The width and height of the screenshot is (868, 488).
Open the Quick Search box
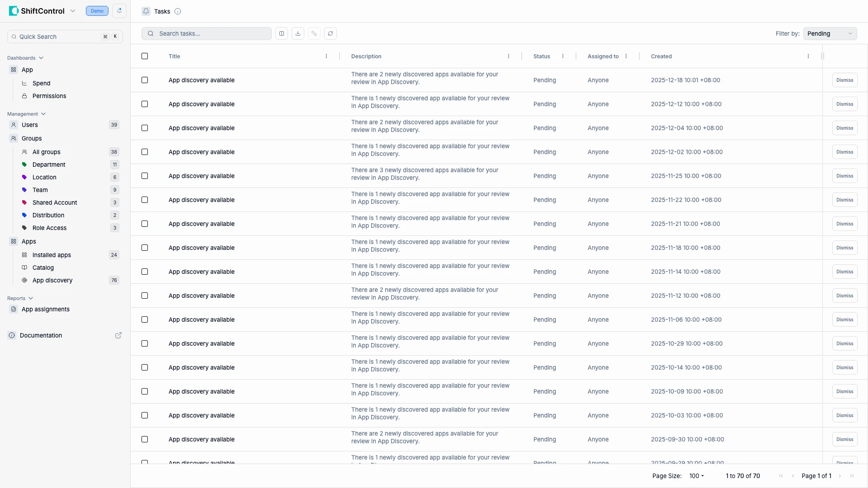click(x=65, y=37)
